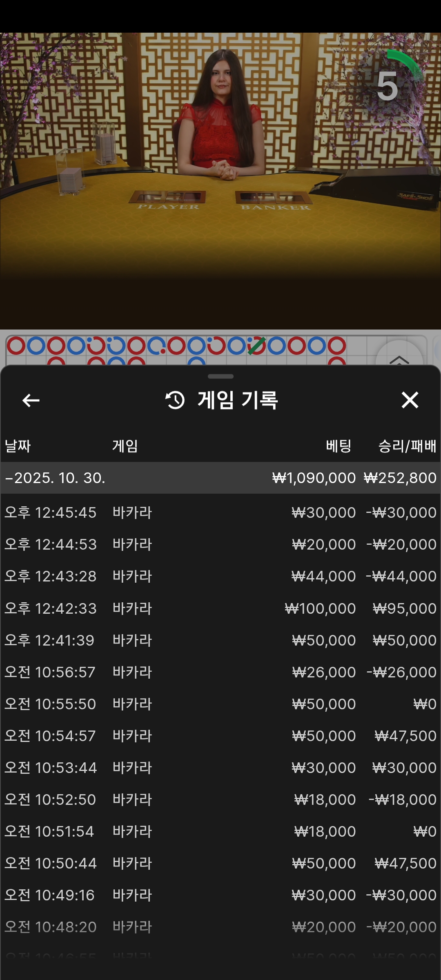The width and height of the screenshot is (441, 980).
Task: Close the game history panel
Action: click(410, 400)
